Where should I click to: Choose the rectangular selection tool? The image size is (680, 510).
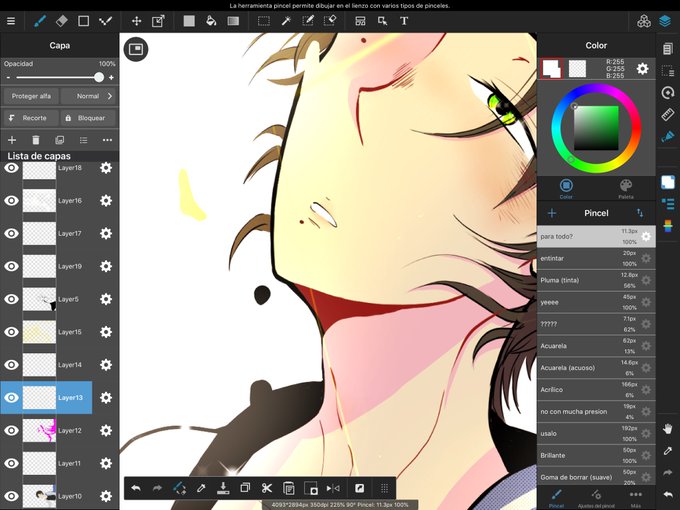pos(264,21)
